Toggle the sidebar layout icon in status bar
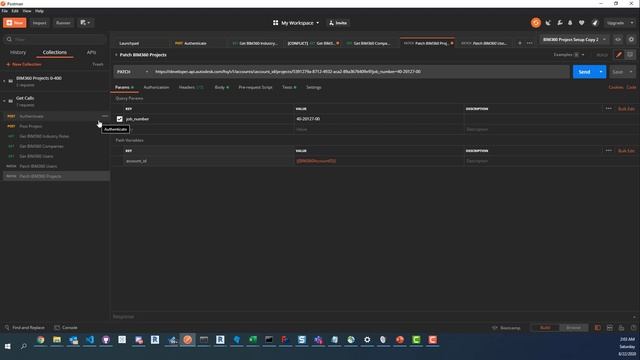 (598, 328)
